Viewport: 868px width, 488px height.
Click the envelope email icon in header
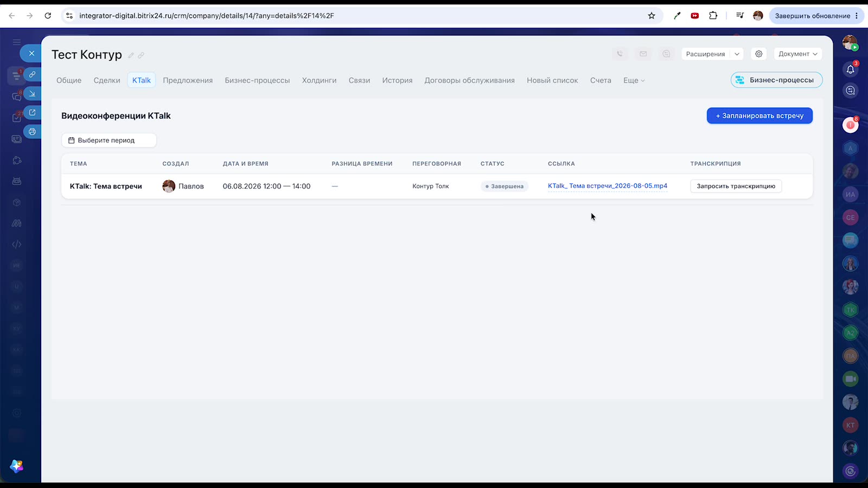click(x=643, y=54)
